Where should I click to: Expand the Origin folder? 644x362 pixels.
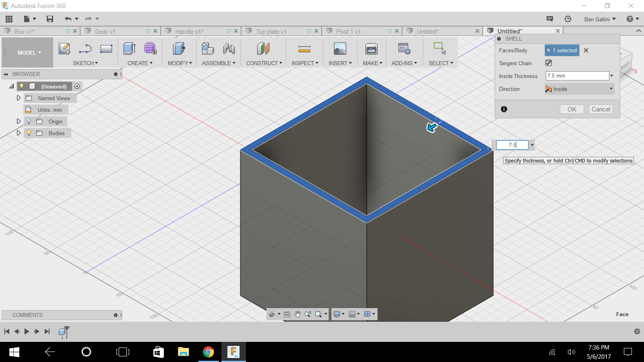pyautogui.click(x=19, y=121)
